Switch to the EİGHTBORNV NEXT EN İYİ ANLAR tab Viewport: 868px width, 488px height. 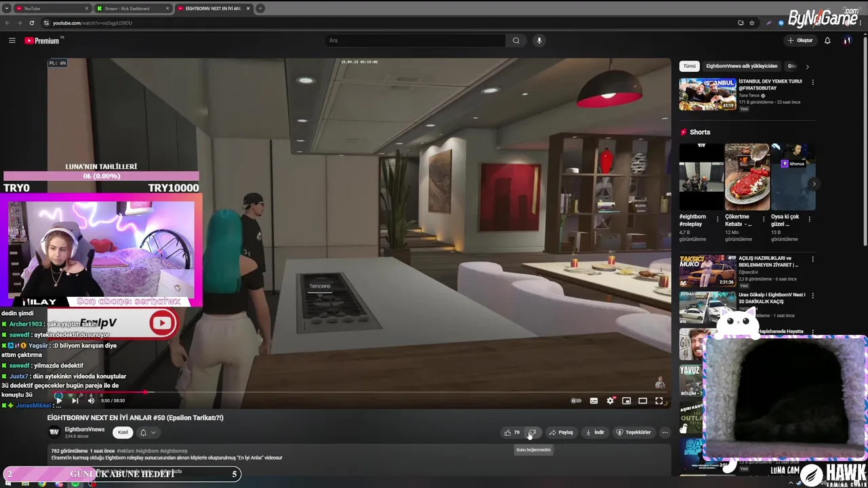(x=213, y=8)
